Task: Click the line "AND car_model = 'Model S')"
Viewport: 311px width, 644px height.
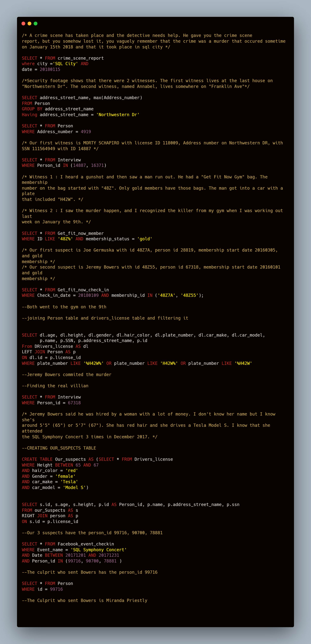Action: pyautogui.click(x=55, y=487)
